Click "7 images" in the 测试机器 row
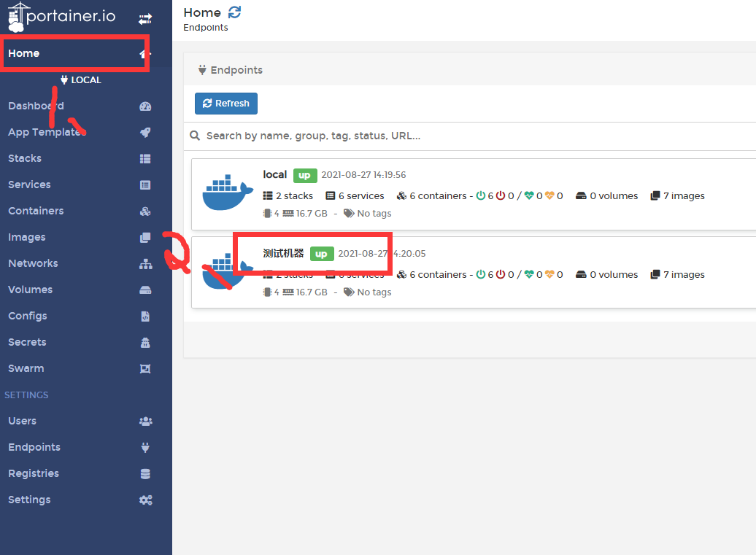The image size is (756, 555). [677, 275]
